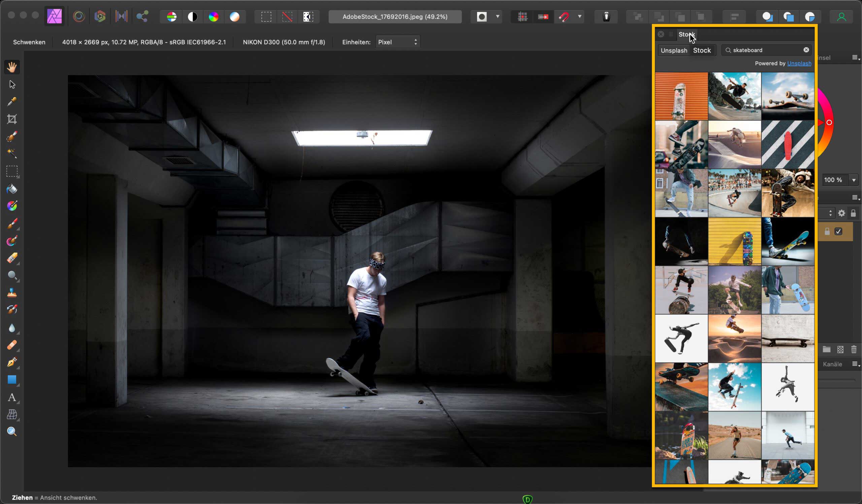
Task: Open the 100 % opacity dropdown
Action: point(854,180)
